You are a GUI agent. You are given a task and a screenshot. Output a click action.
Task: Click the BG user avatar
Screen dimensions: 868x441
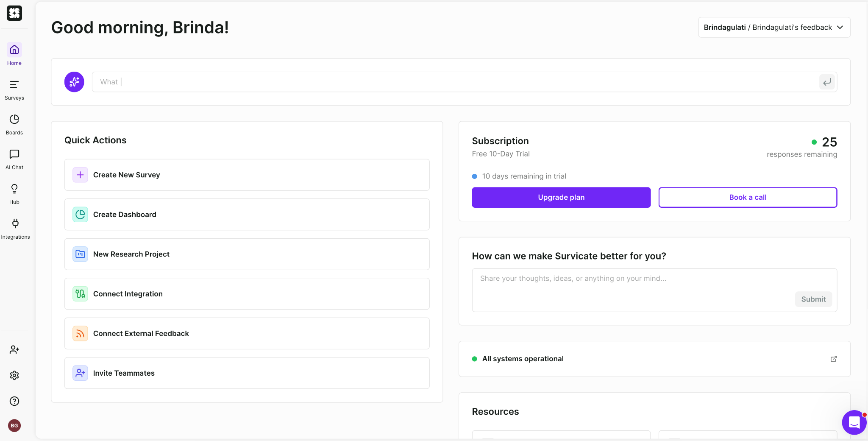14,426
